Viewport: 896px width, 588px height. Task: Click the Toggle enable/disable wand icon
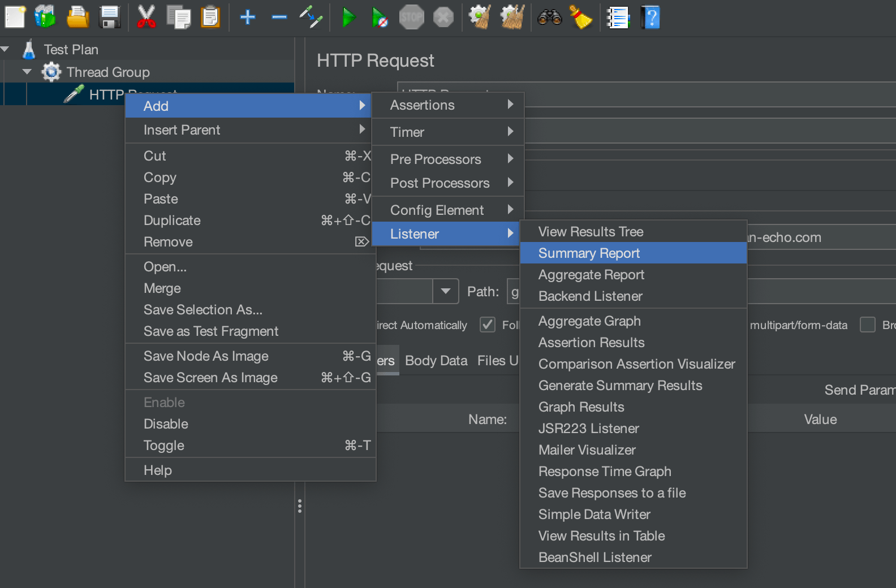click(x=311, y=17)
